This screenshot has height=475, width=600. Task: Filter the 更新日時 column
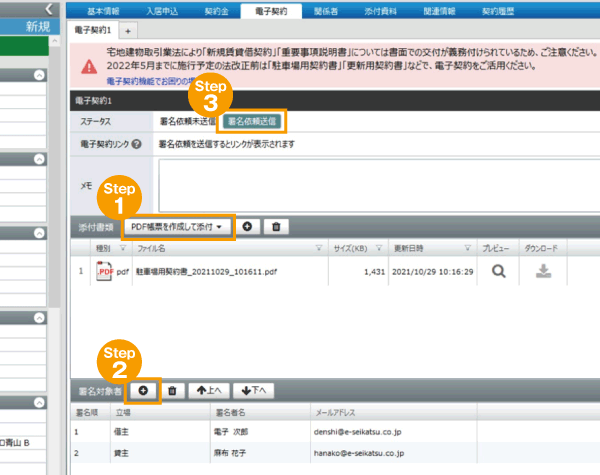pos(468,248)
